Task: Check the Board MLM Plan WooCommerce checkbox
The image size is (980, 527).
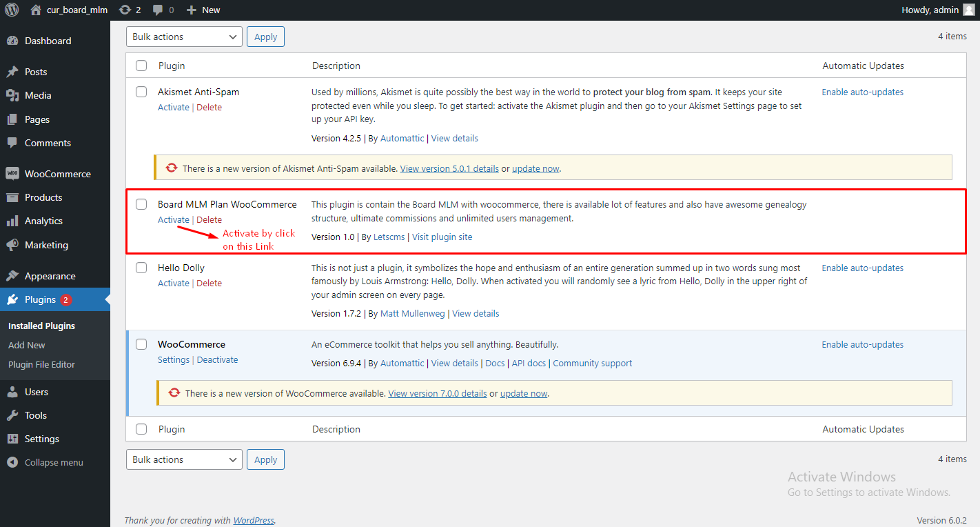Action: pyautogui.click(x=141, y=203)
